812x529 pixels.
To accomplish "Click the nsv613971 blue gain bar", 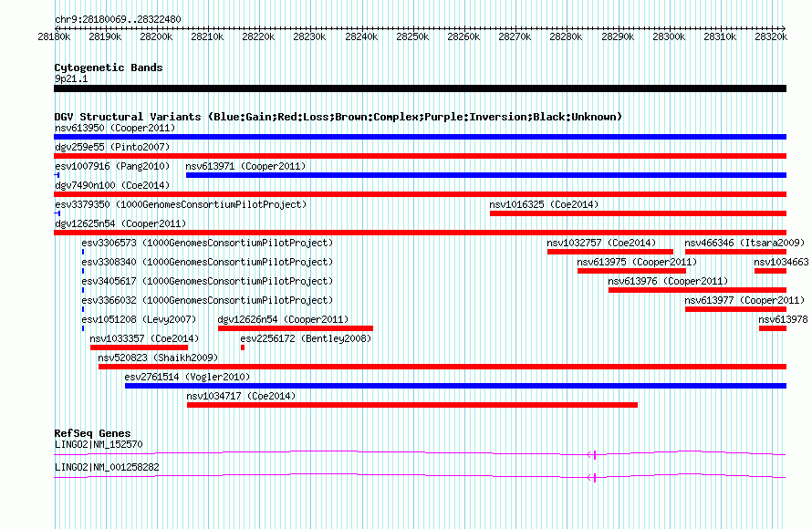I will click(486, 175).
